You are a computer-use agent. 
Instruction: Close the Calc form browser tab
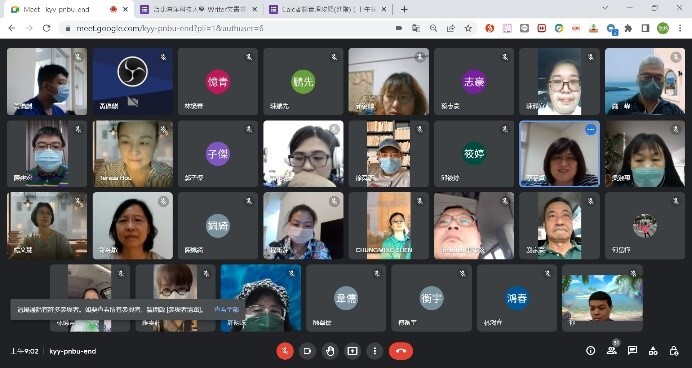tap(384, 9)
